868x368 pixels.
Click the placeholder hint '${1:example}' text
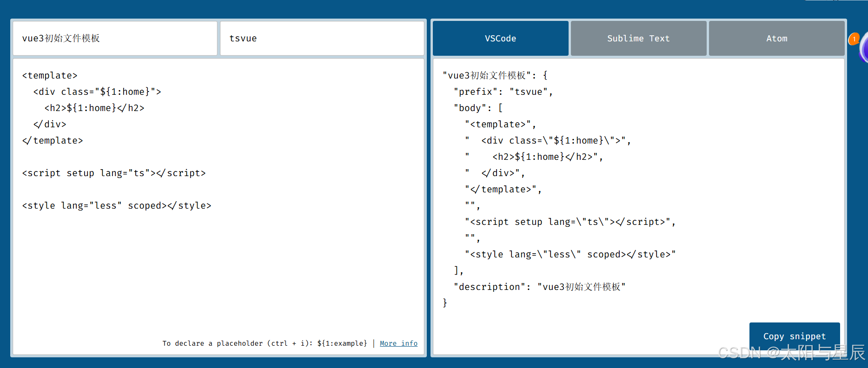pyautogui.click(x=342, y=343)
